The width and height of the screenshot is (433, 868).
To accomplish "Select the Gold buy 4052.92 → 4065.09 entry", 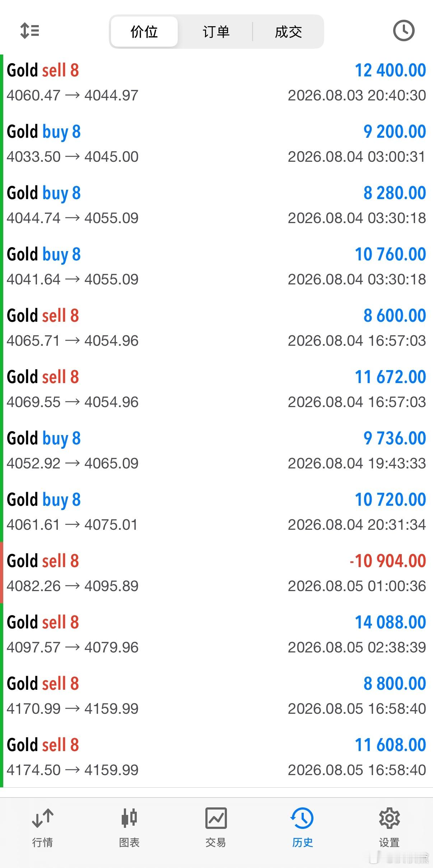I will click(x=216, y=450).
